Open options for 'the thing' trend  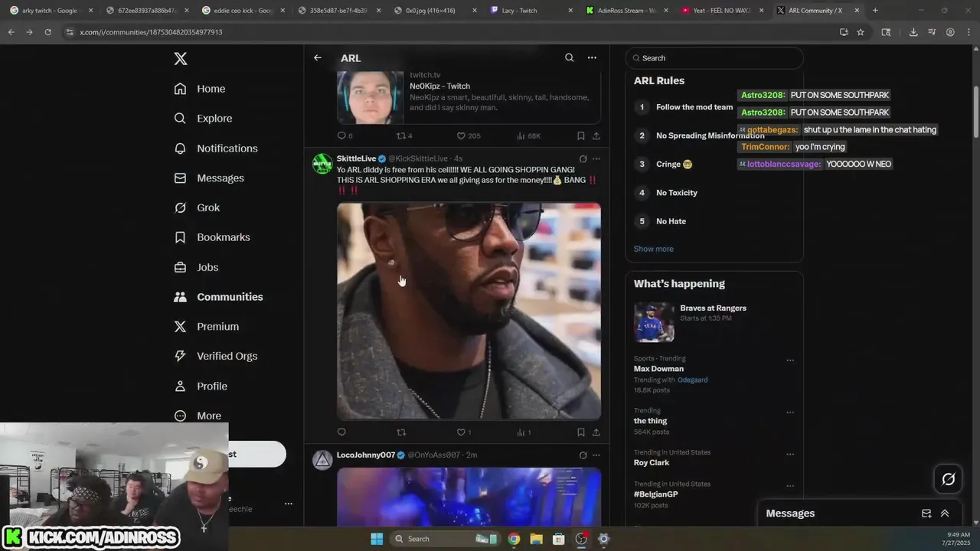[790, 412]
